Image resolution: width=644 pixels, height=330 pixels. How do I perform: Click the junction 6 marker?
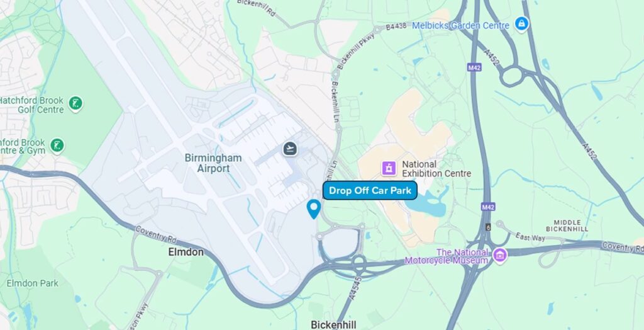click(x=488, y=227)
